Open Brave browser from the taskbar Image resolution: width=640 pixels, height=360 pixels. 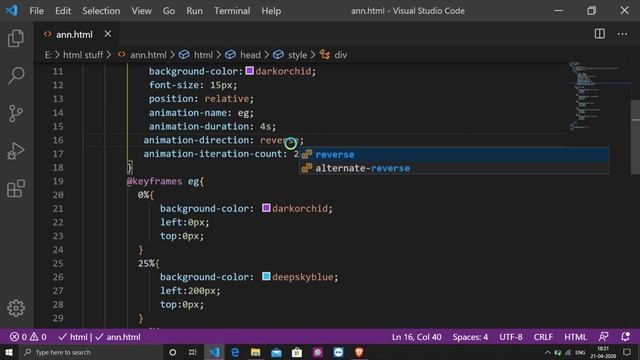359,352
